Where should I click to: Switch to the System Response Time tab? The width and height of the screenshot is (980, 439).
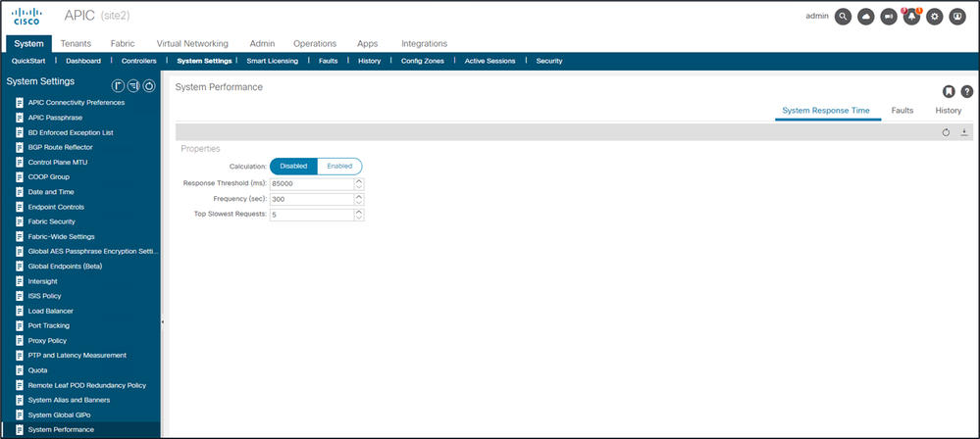point(828,111)
